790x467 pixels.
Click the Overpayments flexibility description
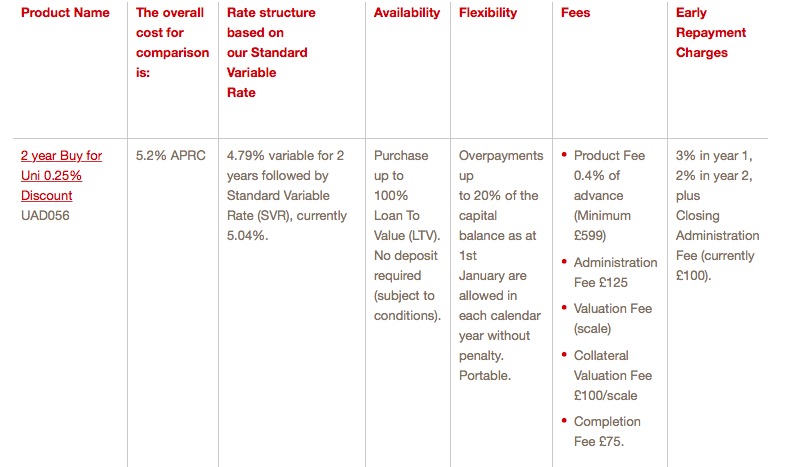coord(501,265)
